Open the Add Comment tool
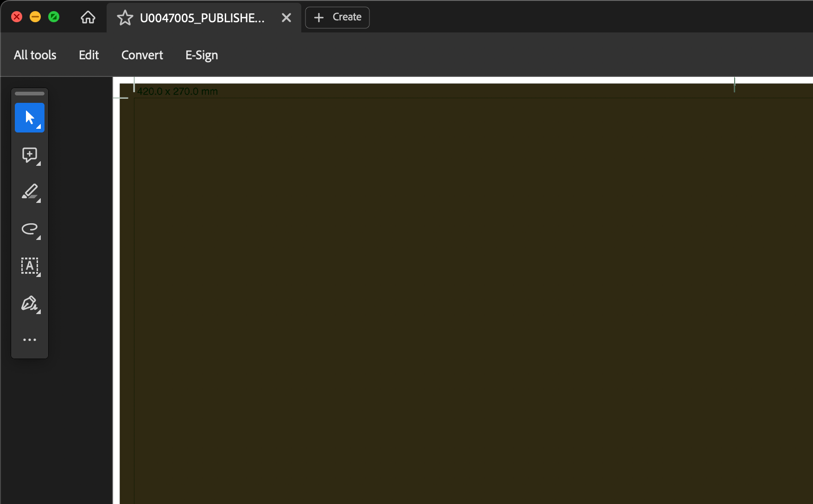The image size is (813, 504). point(29,154)
